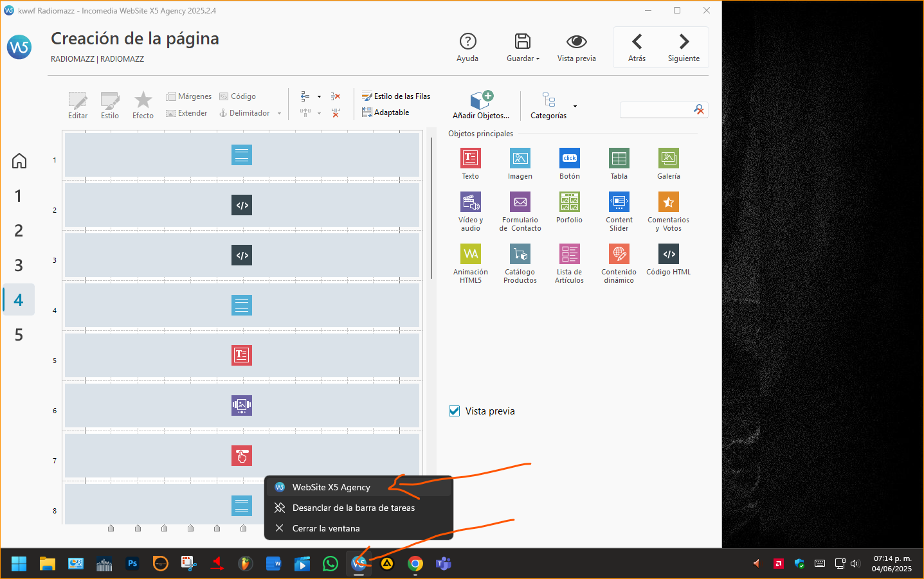
Task: Select the red text object in row 5
Action: click(x=242, y=355)
